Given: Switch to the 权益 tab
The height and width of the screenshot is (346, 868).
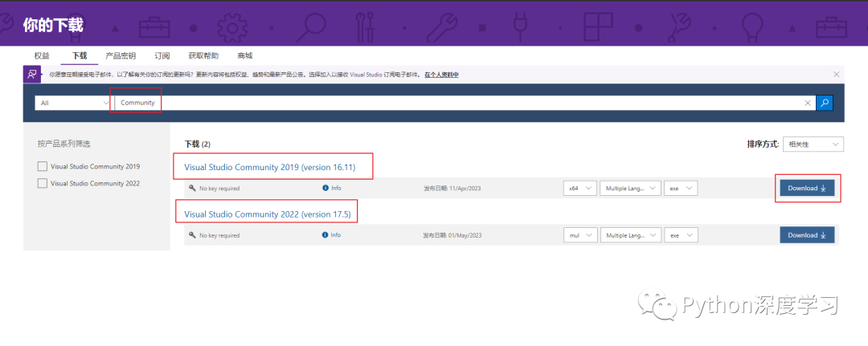Looking at the screenshot, I should [x=42, y=56].
